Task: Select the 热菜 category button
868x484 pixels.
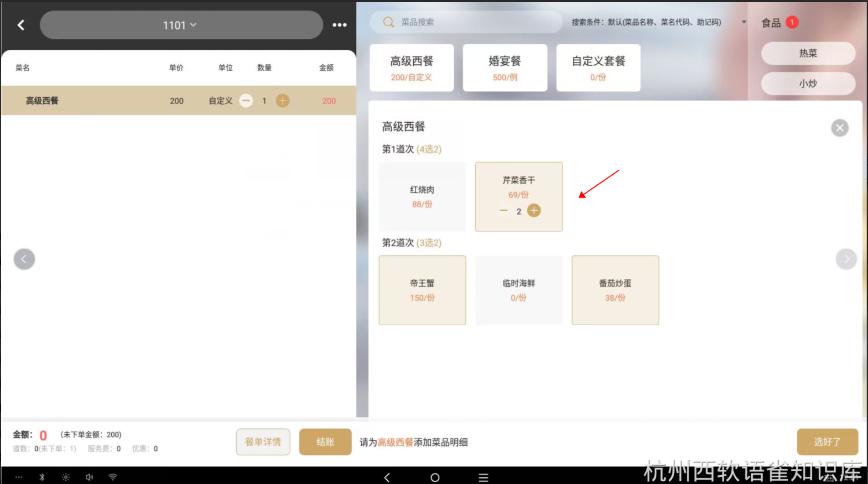Action: click(x=808, y=53)
